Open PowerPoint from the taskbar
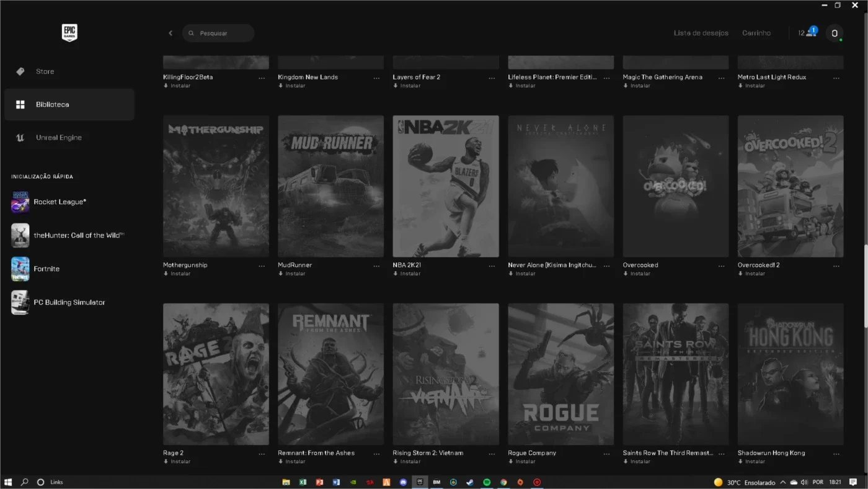 point(319,482)
